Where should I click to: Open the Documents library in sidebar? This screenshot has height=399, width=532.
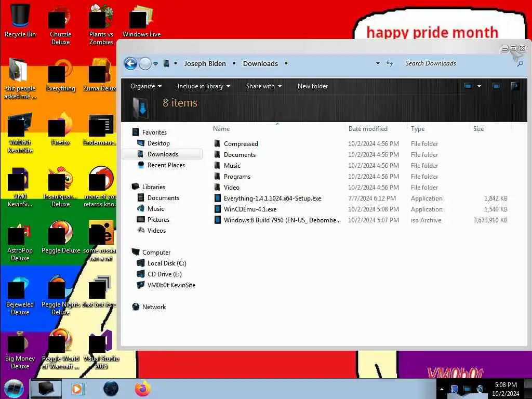[x=163, y=198]
